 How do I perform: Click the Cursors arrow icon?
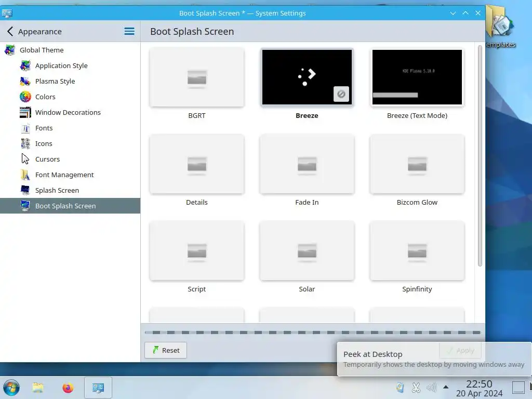point(25,159)
